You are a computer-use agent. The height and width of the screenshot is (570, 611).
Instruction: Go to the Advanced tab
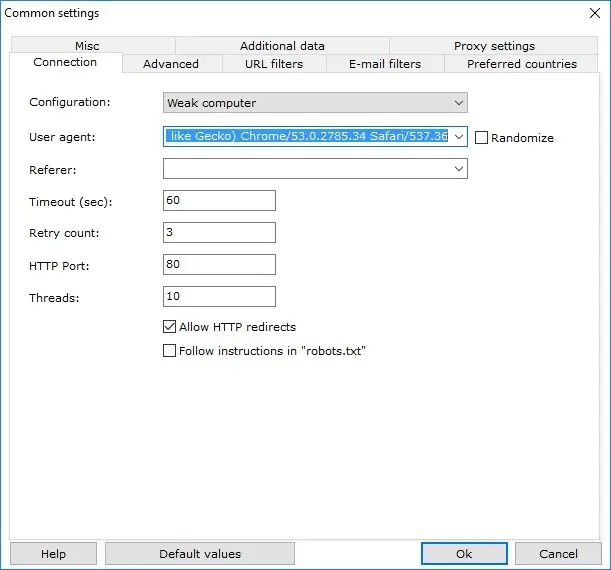pyautogui.click(x=171, y=64)
